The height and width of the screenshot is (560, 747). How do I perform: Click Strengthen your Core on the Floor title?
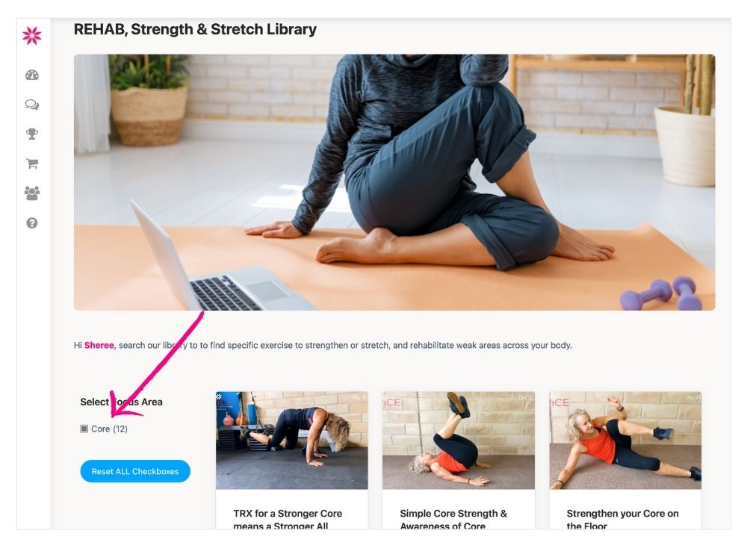622,519
